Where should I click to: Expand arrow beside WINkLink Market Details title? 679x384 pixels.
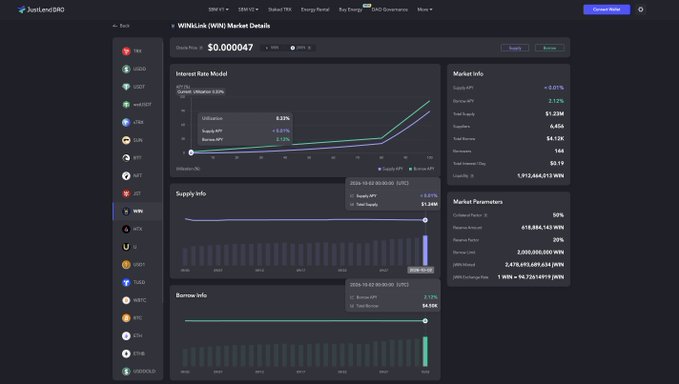click(173, 26)
